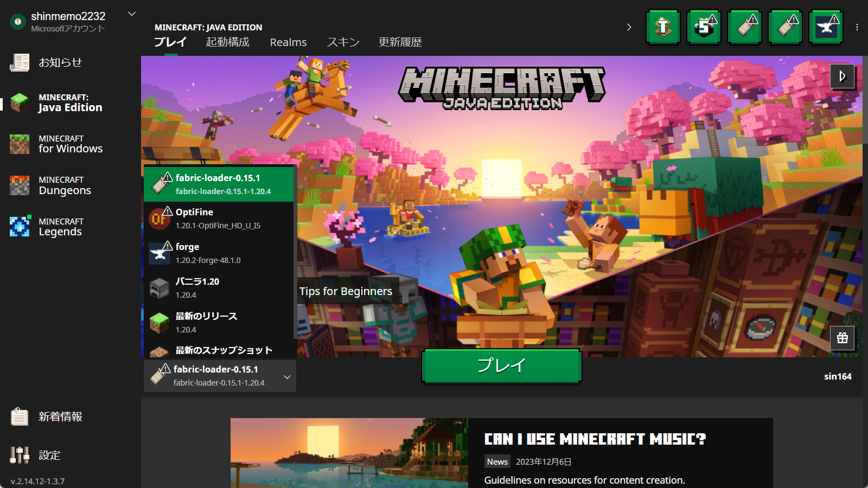
Task: Open the gift box icon on banner
Action: [x=842, y=338]
